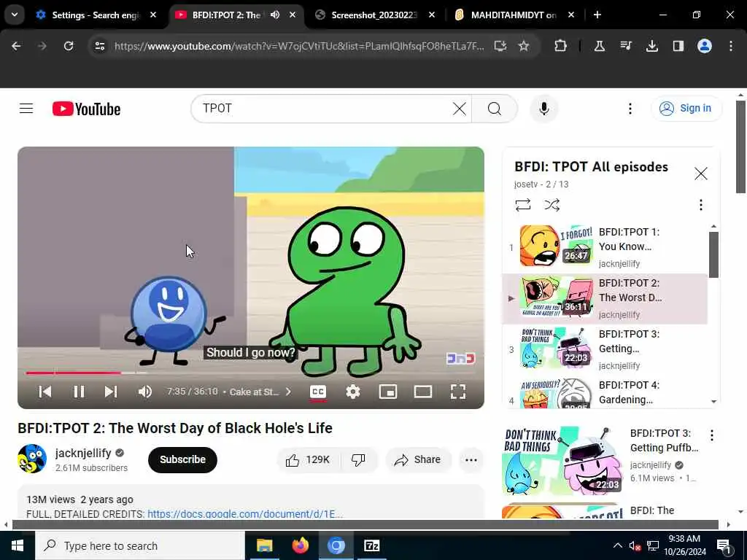Open the full detailed credits Google Docs link
The height and width of the screenshot is (560, 747).
(x=245, y=514)
